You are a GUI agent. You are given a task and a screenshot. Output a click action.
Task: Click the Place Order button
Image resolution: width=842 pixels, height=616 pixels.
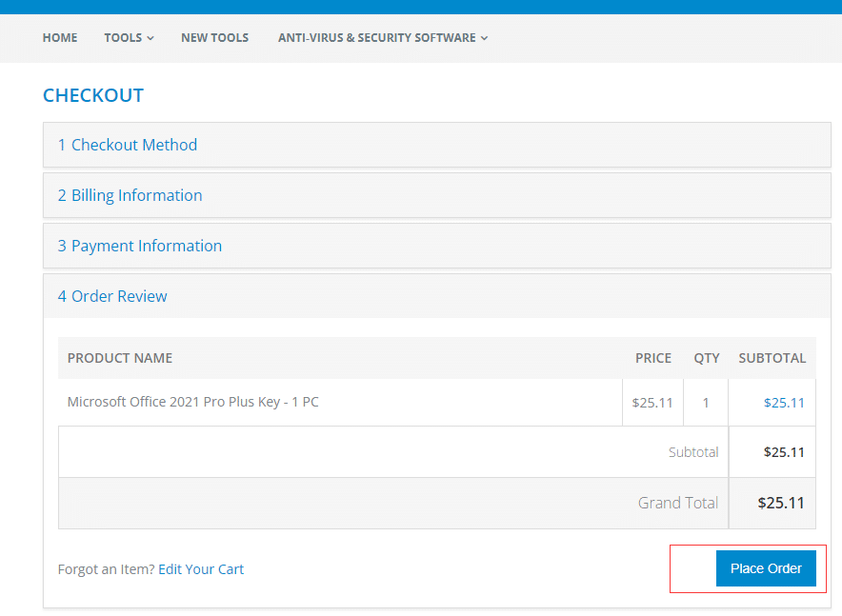pos(766,568)
